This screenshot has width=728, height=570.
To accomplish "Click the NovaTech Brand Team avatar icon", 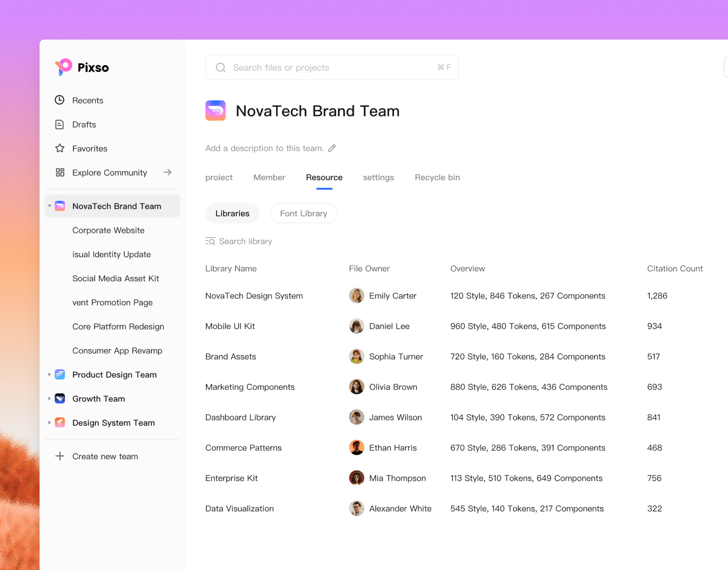I will pos(60,206).
